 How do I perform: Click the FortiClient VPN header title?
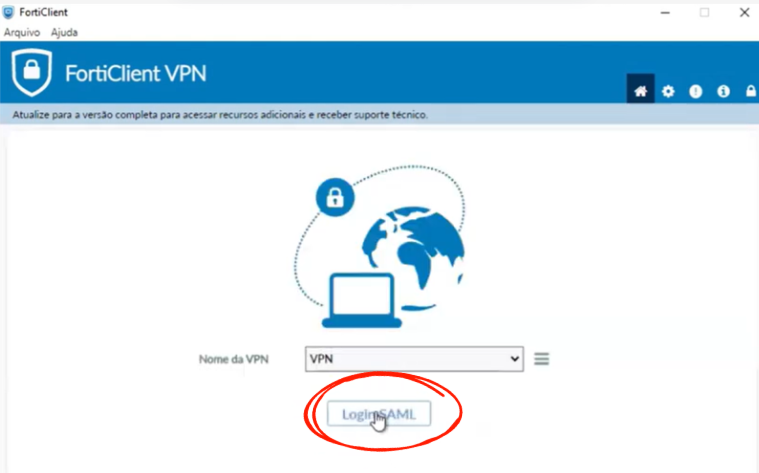tap(136, 74)
